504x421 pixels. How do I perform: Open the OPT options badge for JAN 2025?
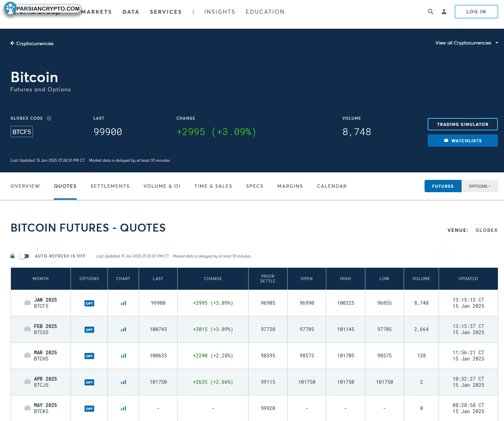pyautogui.click(x=89, y=303)
